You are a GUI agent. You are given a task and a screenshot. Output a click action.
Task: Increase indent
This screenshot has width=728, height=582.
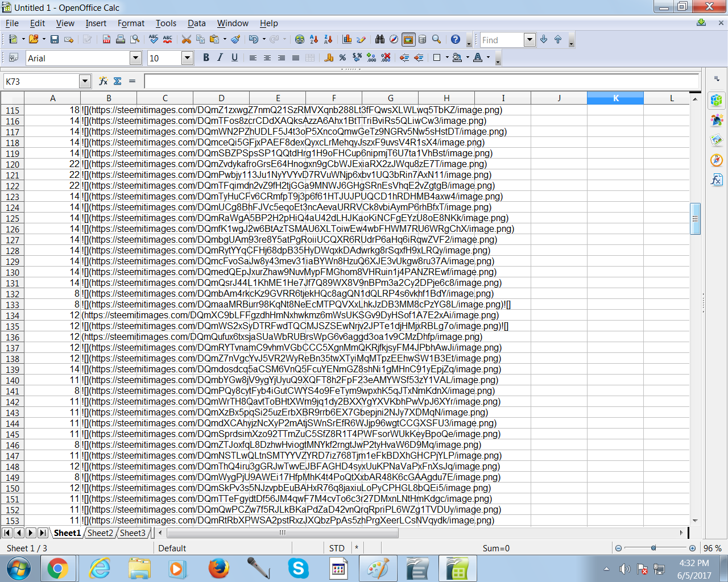419,57
